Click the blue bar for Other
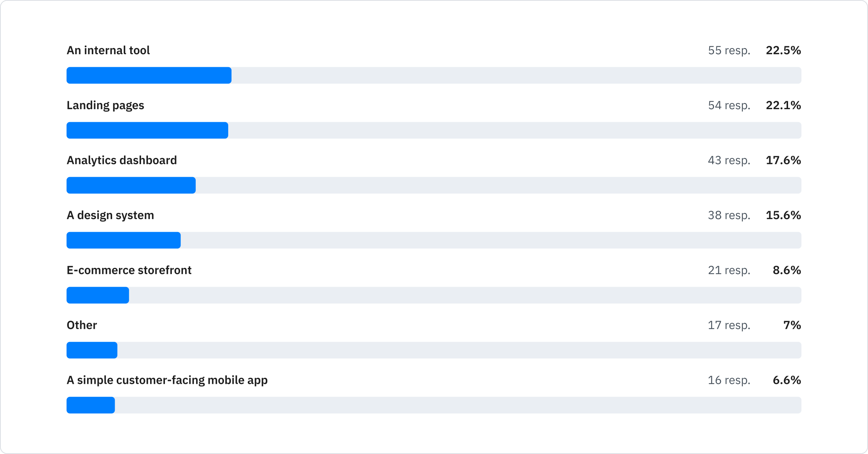The height and width of the screenshot is (454, 868). [92, 350]
